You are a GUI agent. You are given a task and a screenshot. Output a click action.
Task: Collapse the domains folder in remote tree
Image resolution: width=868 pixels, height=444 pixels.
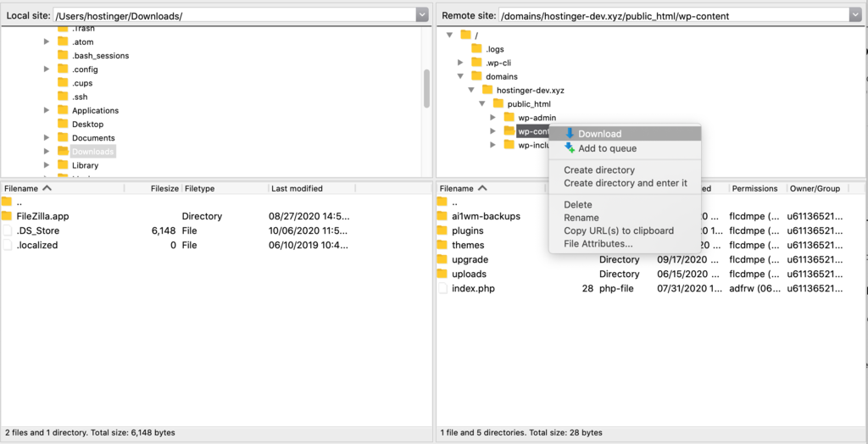pos(460,76)
